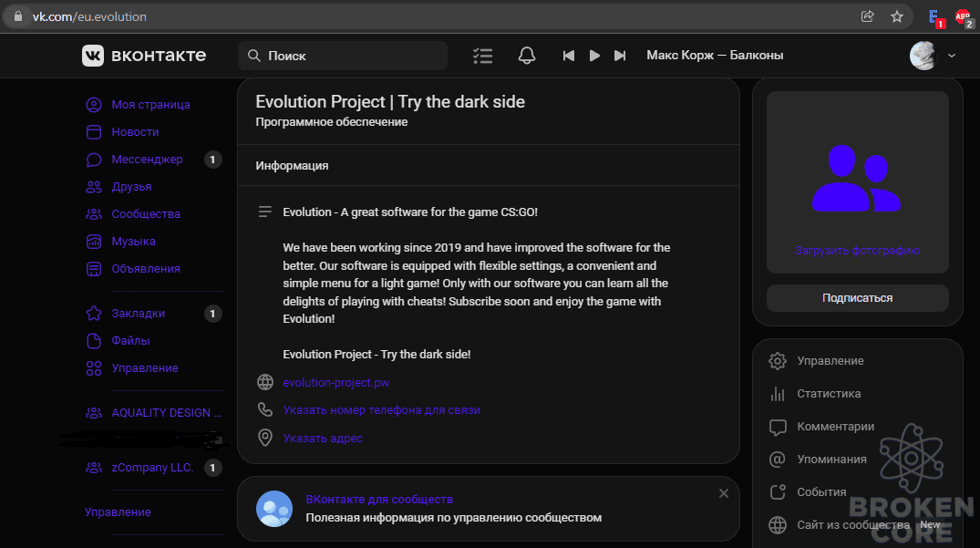
Task: Open Друзья list
Action: [x=131, y=187]
